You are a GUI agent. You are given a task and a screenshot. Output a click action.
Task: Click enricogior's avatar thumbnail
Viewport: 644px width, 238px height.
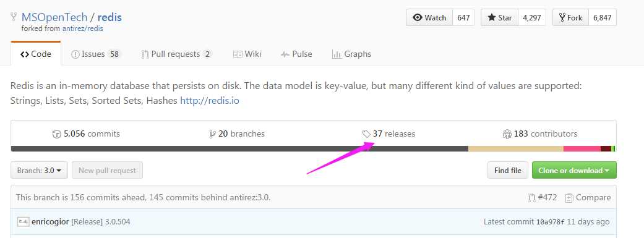pos(24,221)
